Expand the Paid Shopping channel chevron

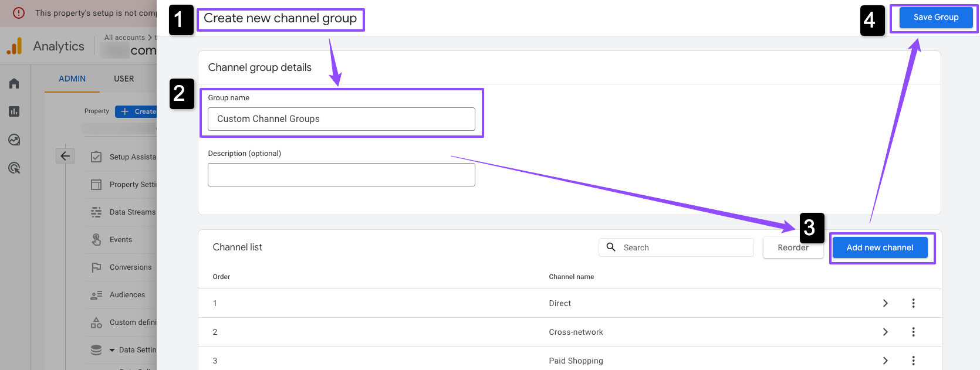pos(886,361)
